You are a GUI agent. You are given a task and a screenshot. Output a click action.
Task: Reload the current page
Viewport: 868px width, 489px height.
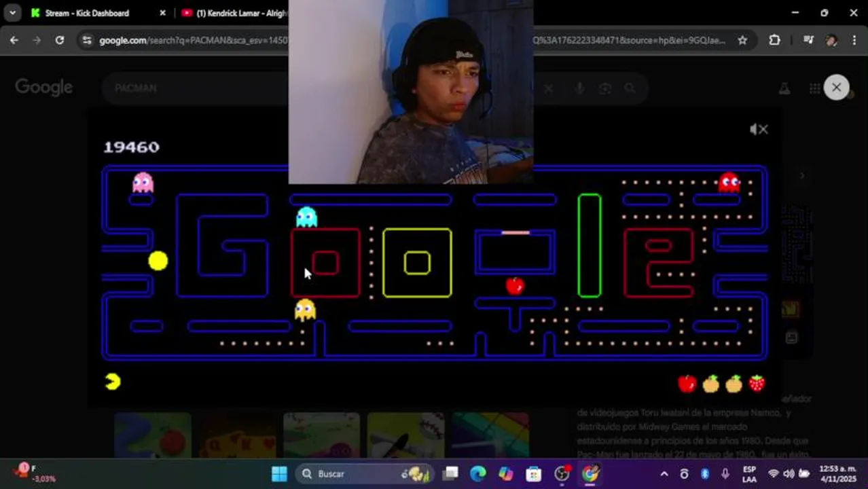point(60,40)
